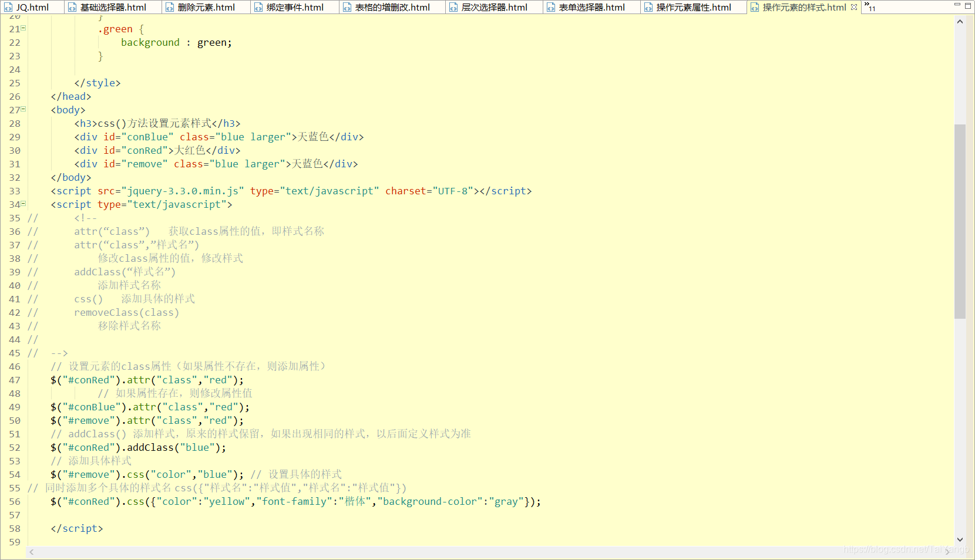Click the vertical scrollbar down arrow
The height and width of the screenshot is (560, 975).
[x=960, y=539]
